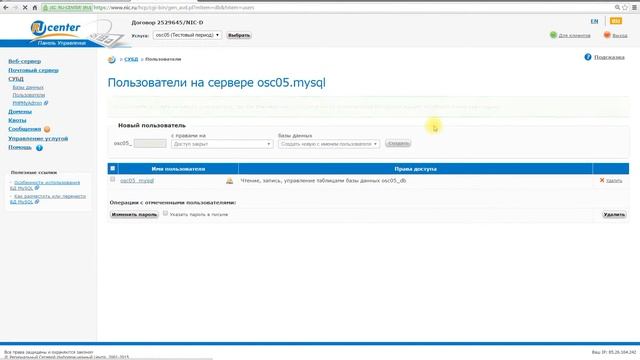Open the browser home page icon

click(35, 8)
